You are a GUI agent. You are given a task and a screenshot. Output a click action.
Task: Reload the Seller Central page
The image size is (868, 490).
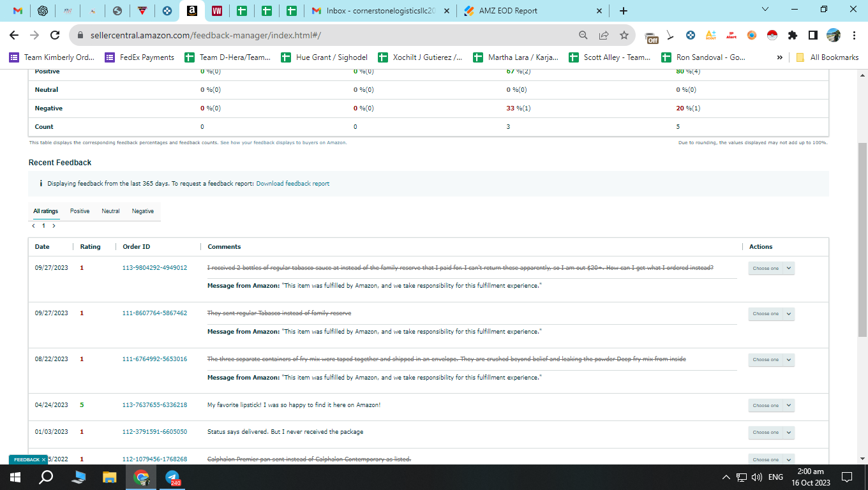click(x=55, y=35)
